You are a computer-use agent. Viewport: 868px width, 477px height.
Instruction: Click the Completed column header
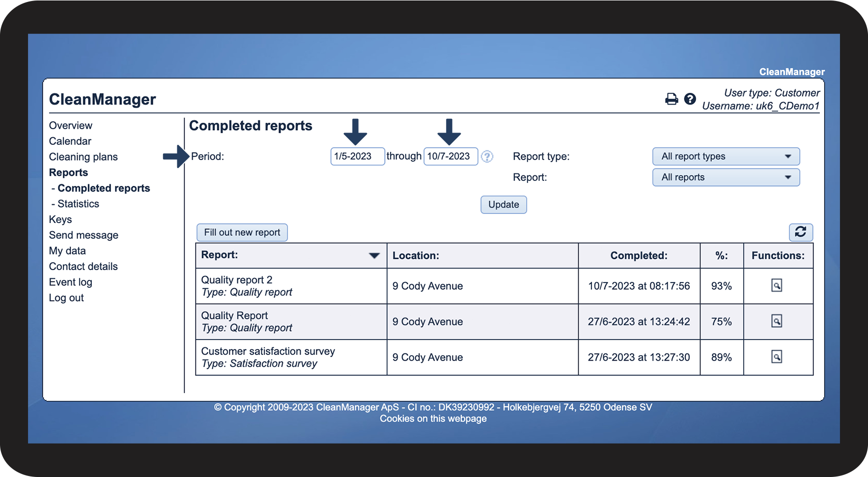(x=639, y=255)
